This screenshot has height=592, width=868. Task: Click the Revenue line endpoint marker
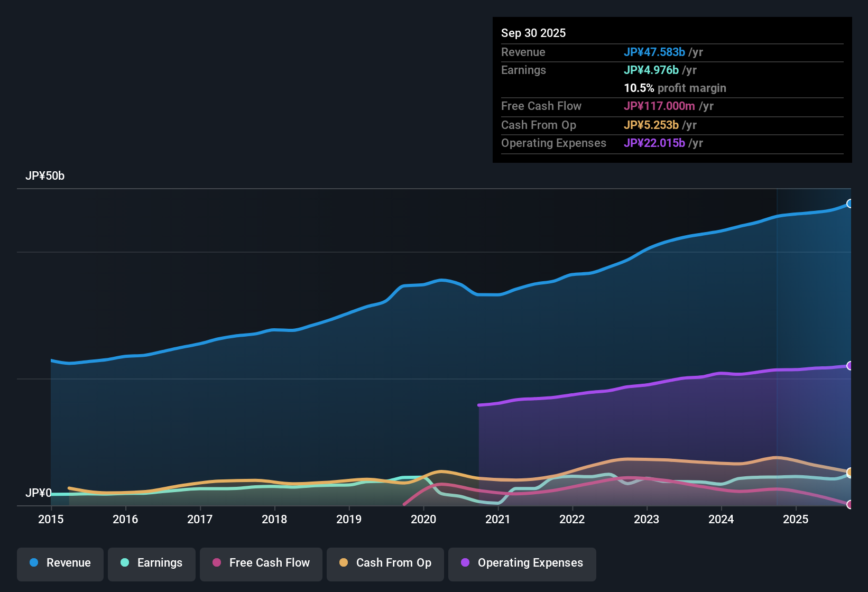850,203
